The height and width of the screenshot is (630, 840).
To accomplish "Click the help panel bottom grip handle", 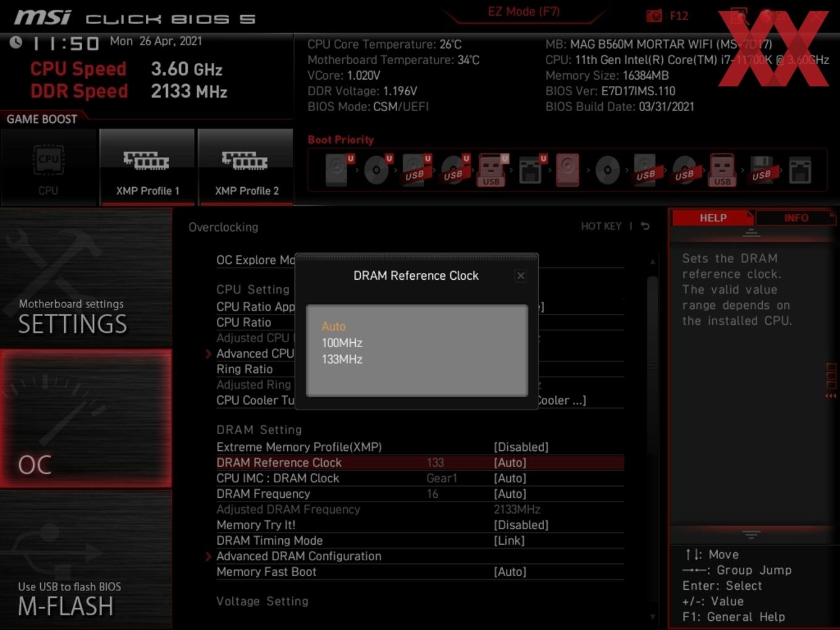I will pos(751,534).
